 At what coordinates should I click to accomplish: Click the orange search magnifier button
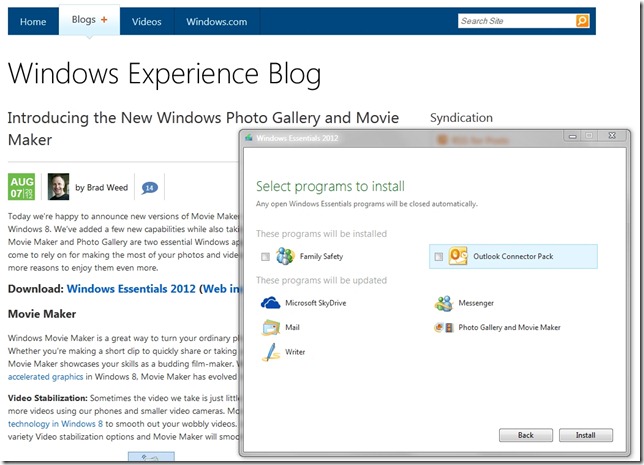point(582,21)
